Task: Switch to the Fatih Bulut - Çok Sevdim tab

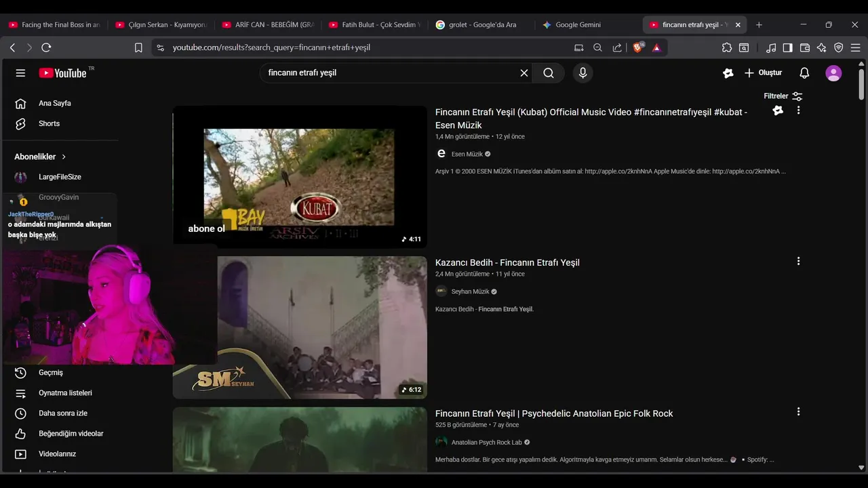Action: (x=374, y=24)
